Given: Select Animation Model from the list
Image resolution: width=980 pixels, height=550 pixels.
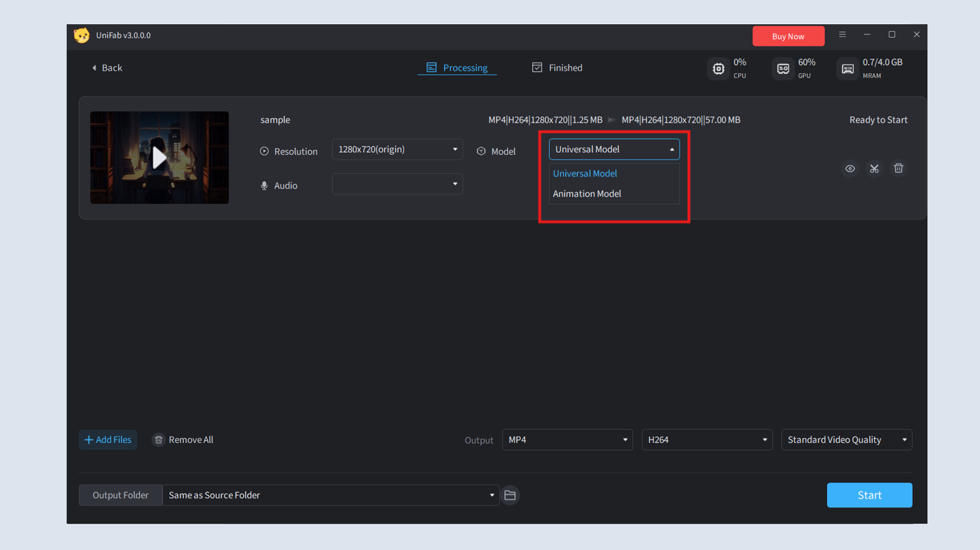Looking at the screenshot, I should coord(587,194).
